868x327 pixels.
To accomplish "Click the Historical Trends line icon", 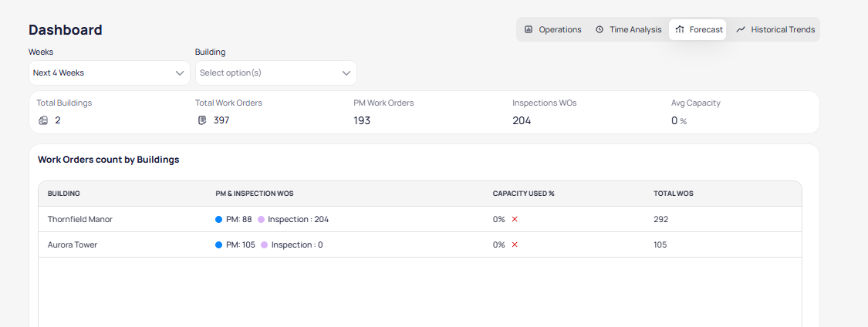I will pos(741,30).
